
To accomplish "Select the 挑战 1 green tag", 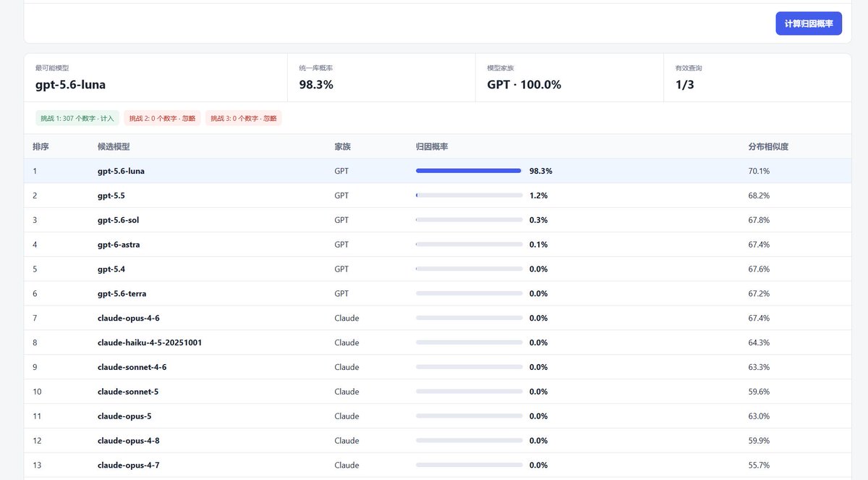I will click(x=77, y=118).
